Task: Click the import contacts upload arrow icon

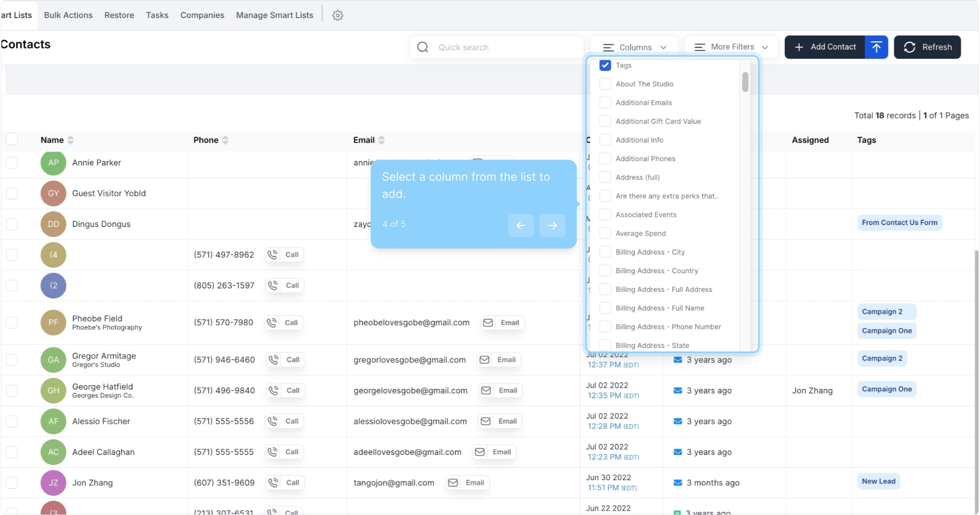Action: click(876, 47)
